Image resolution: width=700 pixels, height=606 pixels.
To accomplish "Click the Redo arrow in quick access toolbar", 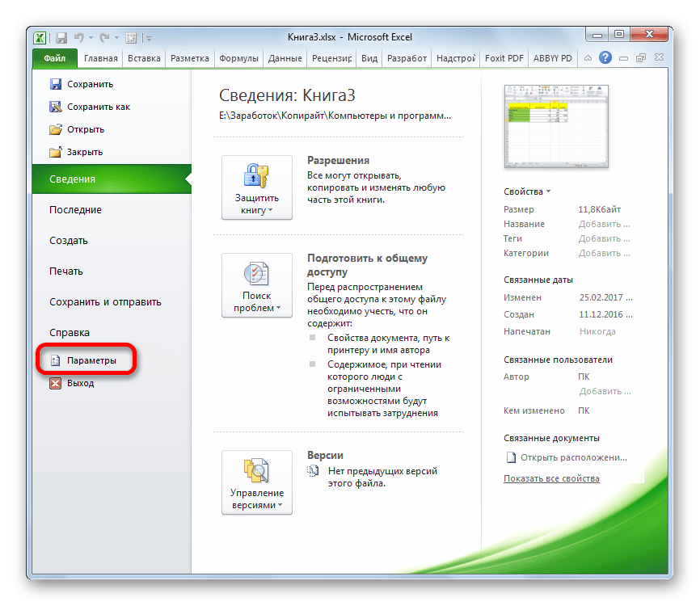I will [x=104, y=38].
